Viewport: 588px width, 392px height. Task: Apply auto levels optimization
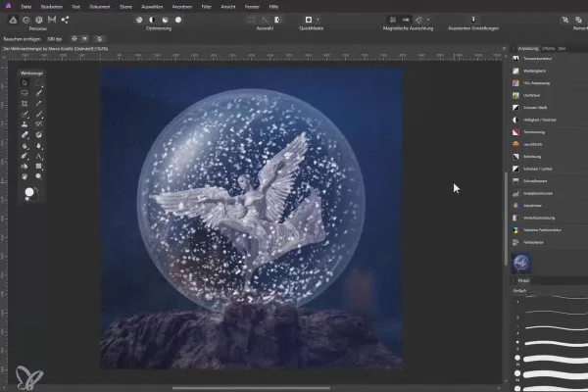tap(139, 20)
